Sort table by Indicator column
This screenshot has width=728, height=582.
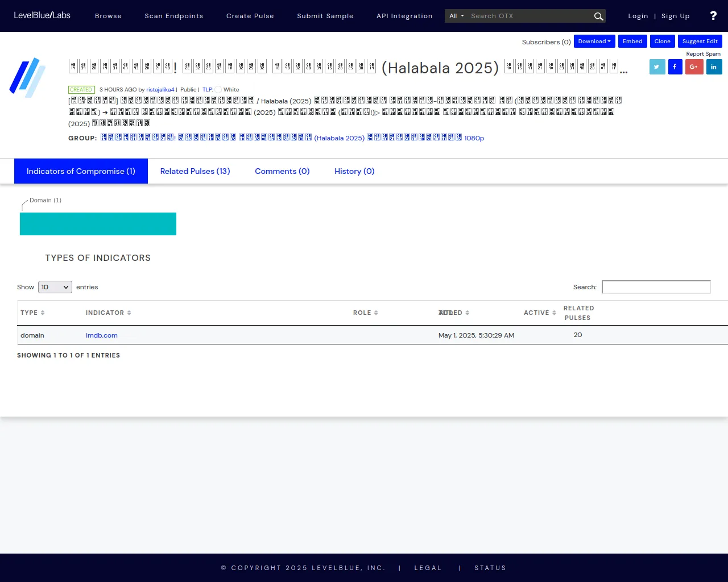tap(108, 313)
